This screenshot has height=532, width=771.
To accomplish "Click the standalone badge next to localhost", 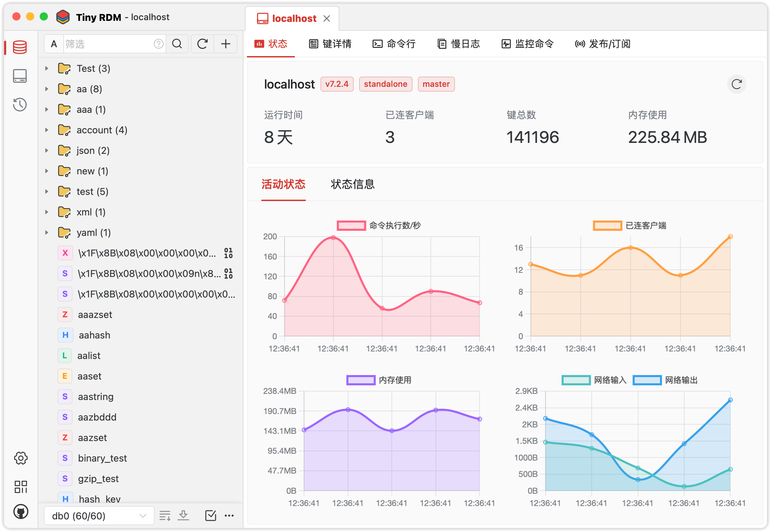I will [385, 84].
